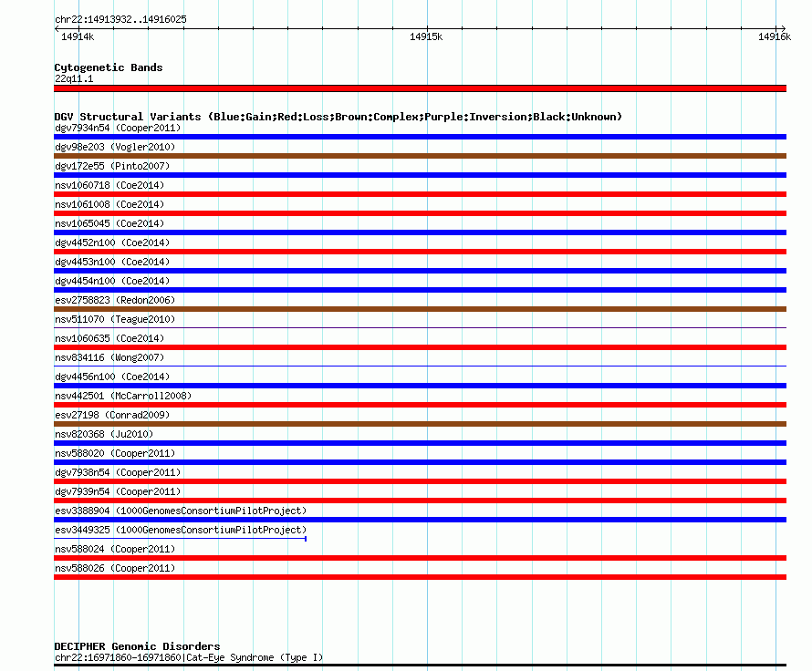The width and height of the screenshot is (812, 671).
Task: Click the chr22:14913932..14916025 coordinate label
Action: pyautogui.click(x=120, y=19)
